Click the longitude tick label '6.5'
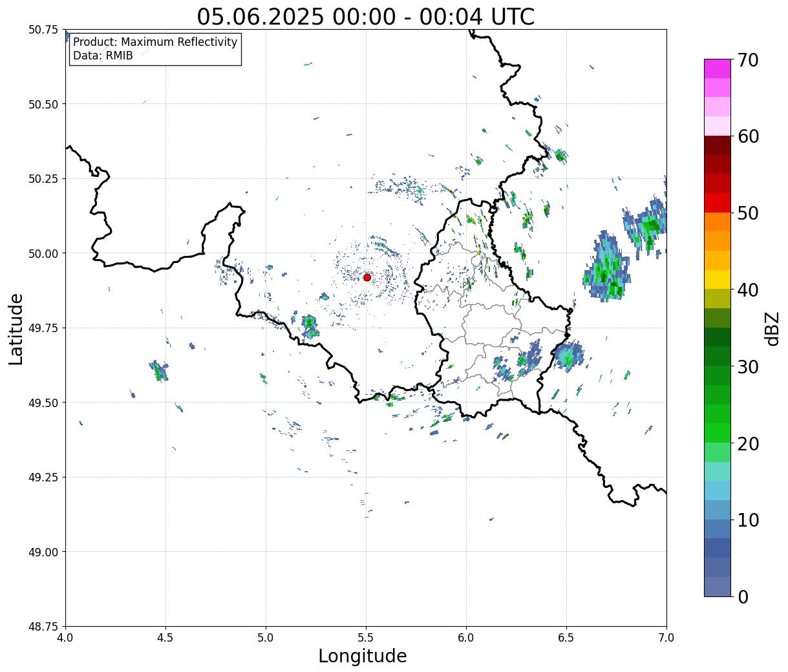The width and height of the screenshot is (788, 672). coord(566,638)
